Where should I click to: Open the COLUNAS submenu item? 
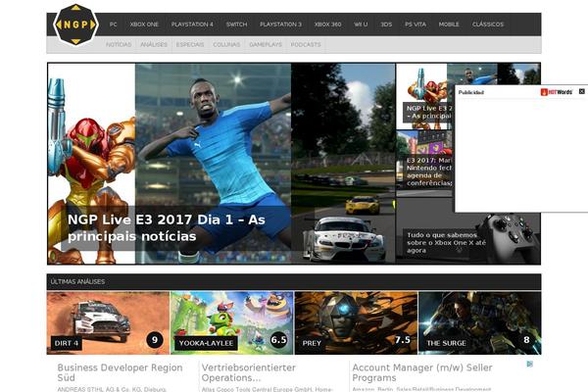[x=226, y=45]
